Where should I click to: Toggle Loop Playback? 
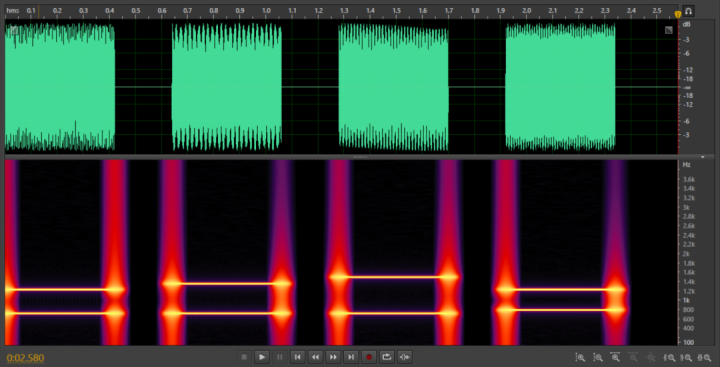click(387, 357)
